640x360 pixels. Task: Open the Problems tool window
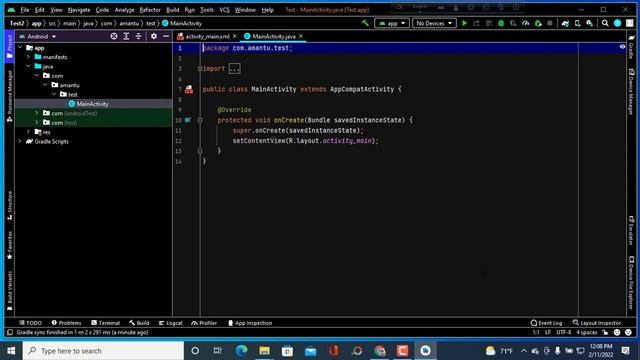(66, 323)
